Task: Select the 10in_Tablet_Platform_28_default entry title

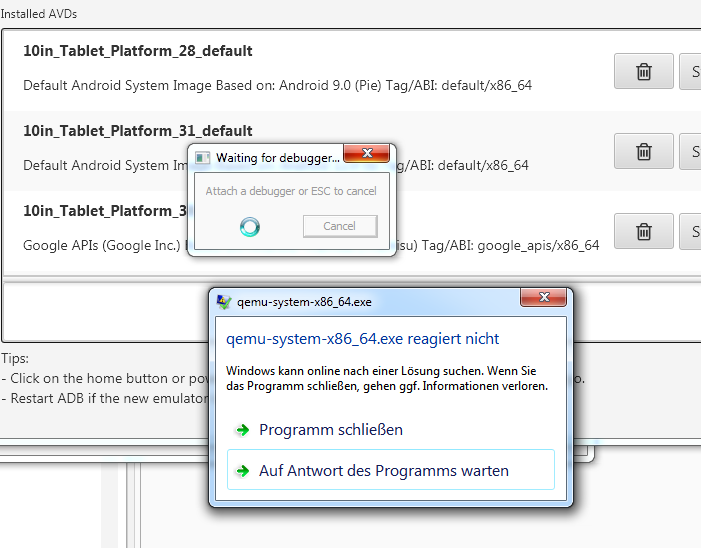Action: 138,51
